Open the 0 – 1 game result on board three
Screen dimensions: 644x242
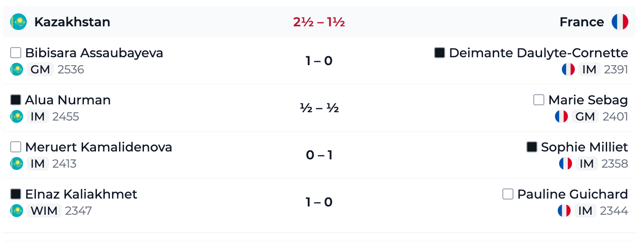click(319, 155)
